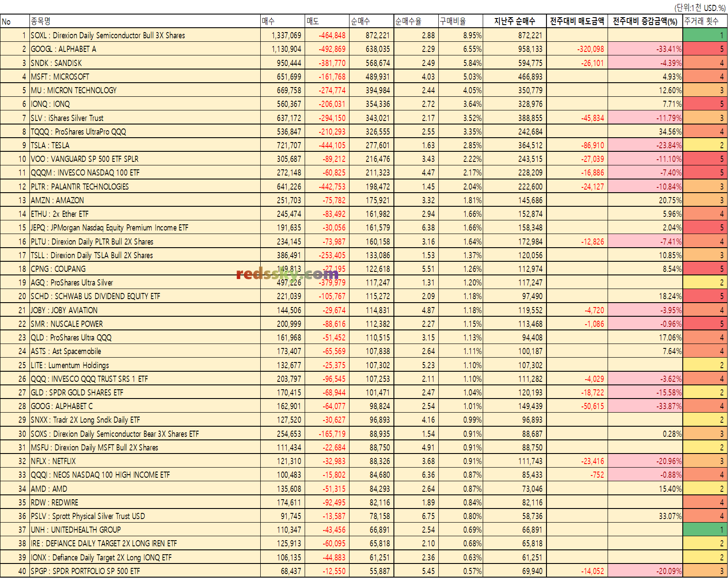Click the 종목명 column header
728x578 pixels.
pos(145,21)
